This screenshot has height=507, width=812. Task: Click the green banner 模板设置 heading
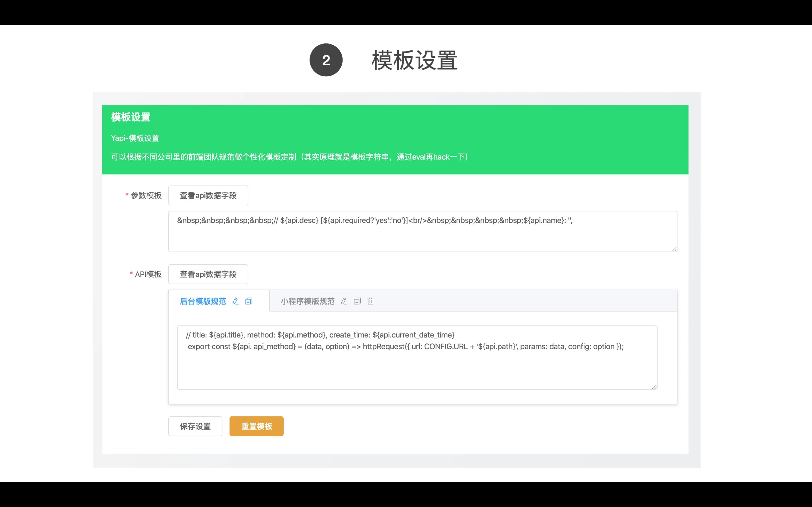pyautogui.click(x=131, y=117)
